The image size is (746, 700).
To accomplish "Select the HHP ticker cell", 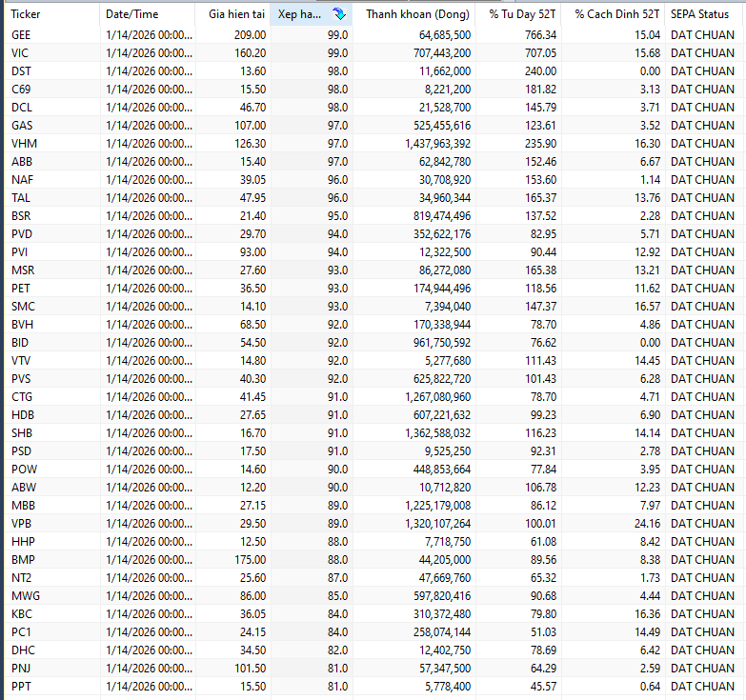I will (x=23, y=541).
